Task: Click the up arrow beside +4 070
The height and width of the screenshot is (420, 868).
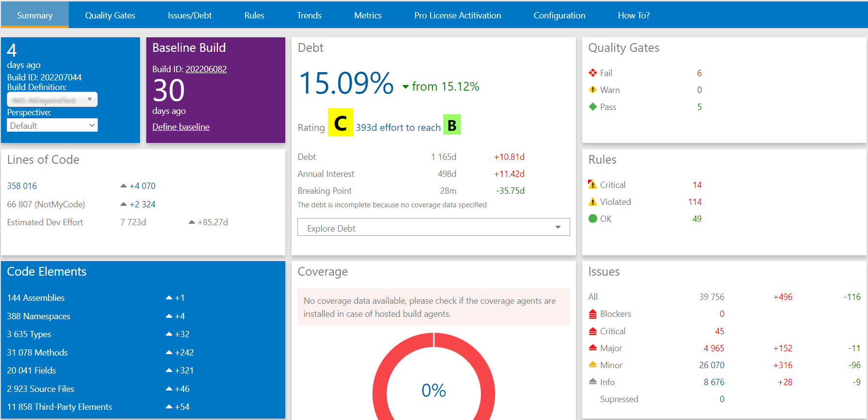Action: click(x=124, y=186)
